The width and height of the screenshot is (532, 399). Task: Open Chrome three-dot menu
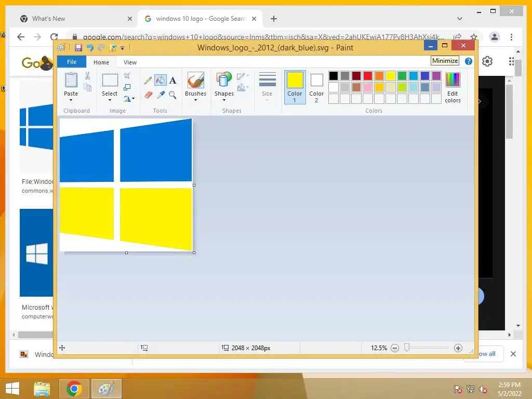click(x=511, y=37)
